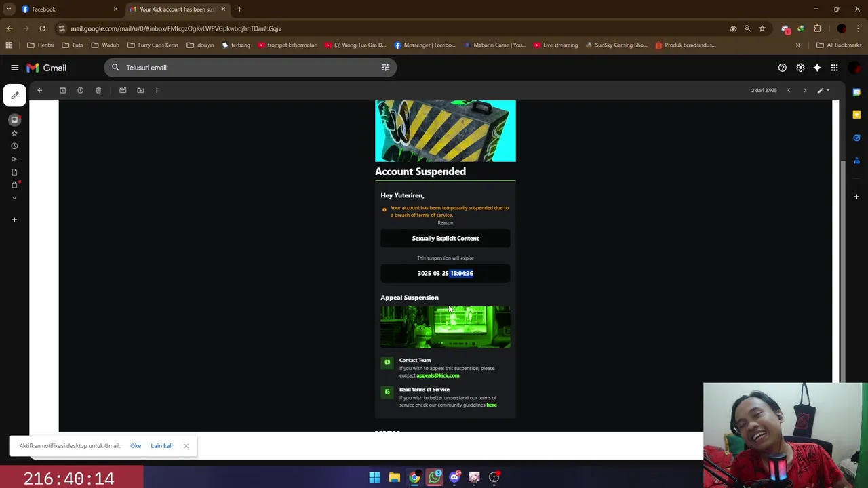Screen dimensions: 868x488
Task: Open the tab search dropdown arrow
Action: (8, 9)
